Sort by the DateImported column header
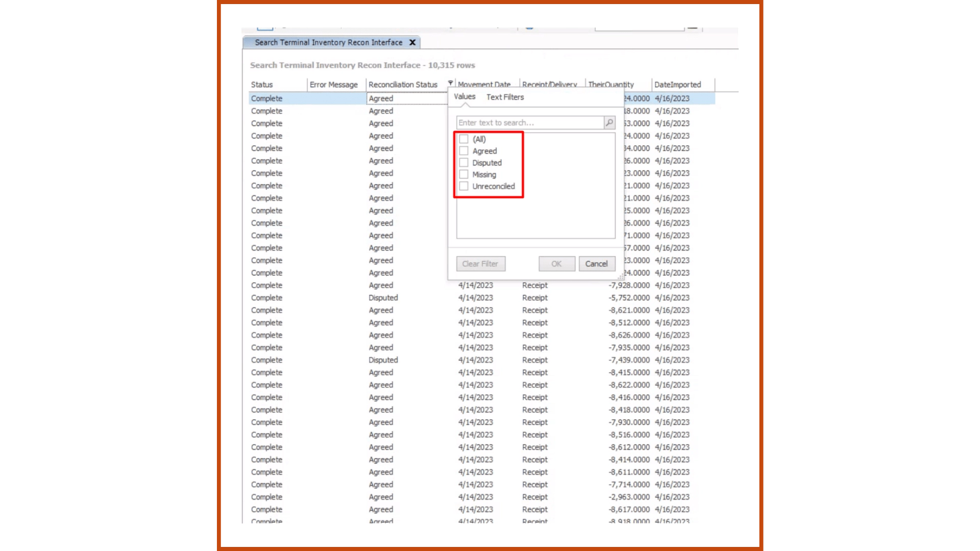The height and width of the screenshot is (551, 980). coord(677,85)
